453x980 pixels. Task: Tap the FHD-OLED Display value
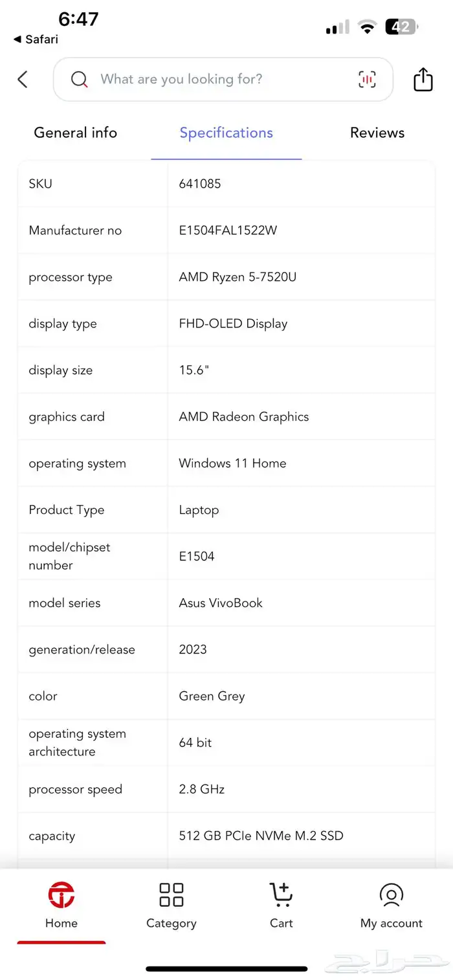coord(233,324)
